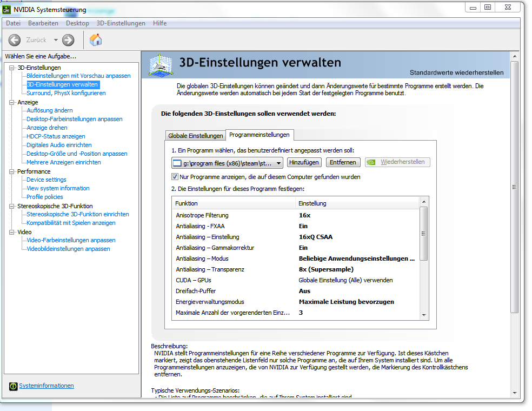Select the Anisotrope Filterung 16x setting

pyautogui.click(x=305, y=215)
